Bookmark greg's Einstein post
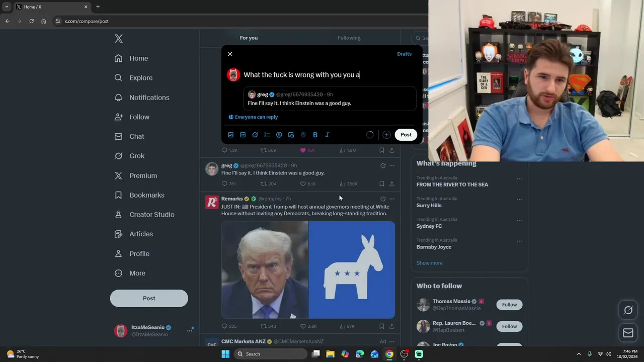 (x=382, y=184)
